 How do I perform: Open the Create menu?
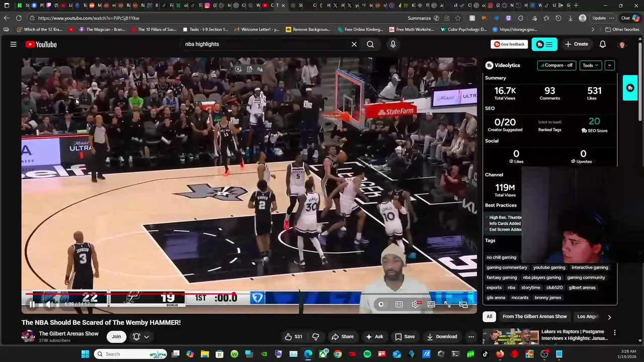[x=577, y=44]
